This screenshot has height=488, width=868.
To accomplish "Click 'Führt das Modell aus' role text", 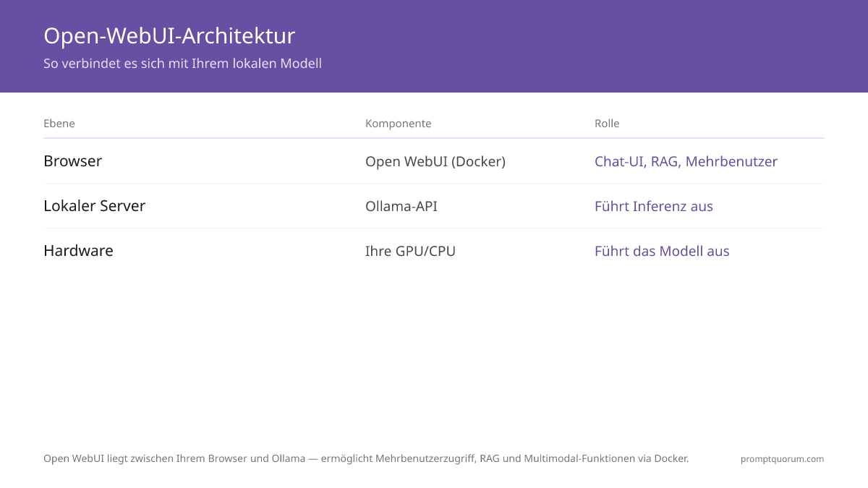I will coord(662,252).
